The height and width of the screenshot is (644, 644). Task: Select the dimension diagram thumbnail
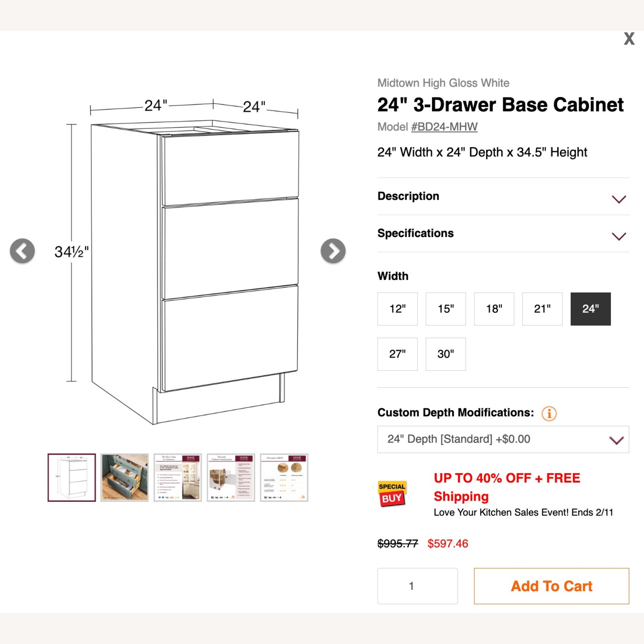coord(71,477)
